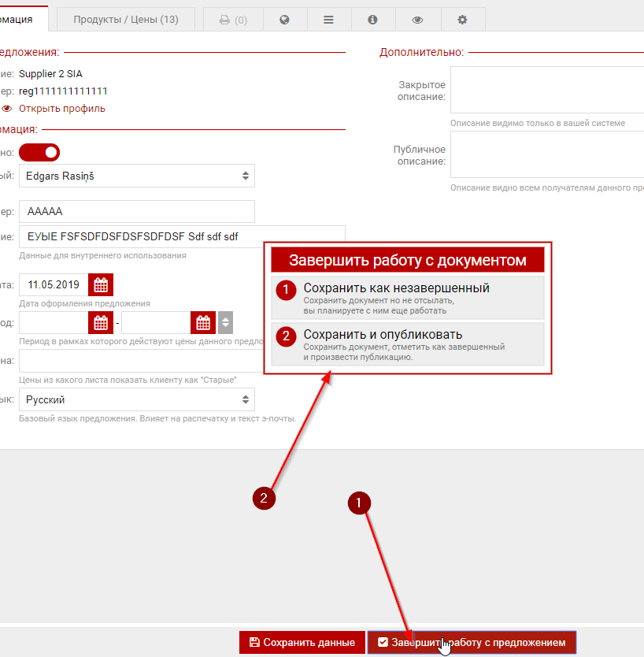
Task: Click the Закрытое описание text area
Action: tap(546, 90)
